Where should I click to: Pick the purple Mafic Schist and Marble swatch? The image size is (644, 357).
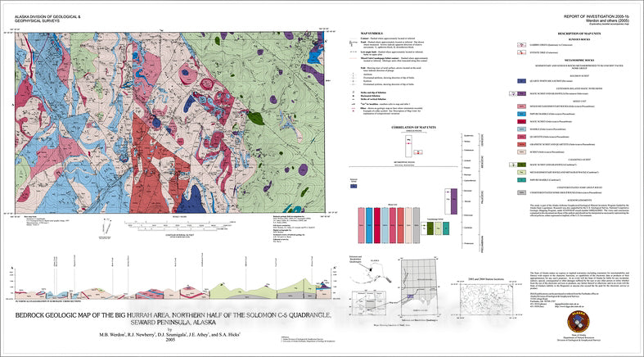(521, 95)
